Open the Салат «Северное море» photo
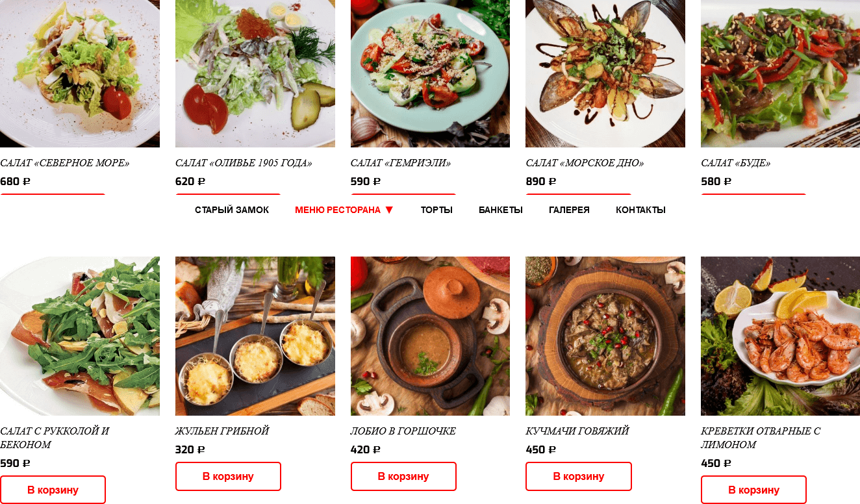 (80, 73)
